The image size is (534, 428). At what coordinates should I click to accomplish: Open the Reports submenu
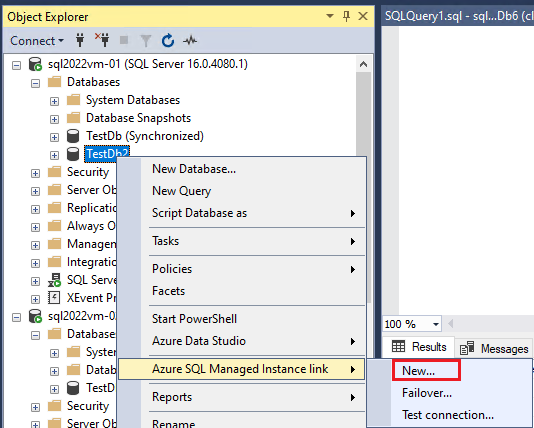tap(241, 397)
